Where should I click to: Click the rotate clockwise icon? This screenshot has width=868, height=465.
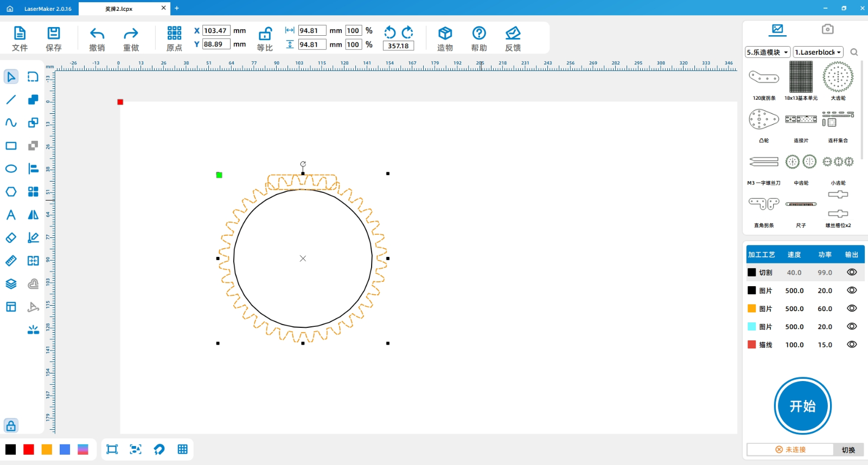407,32
